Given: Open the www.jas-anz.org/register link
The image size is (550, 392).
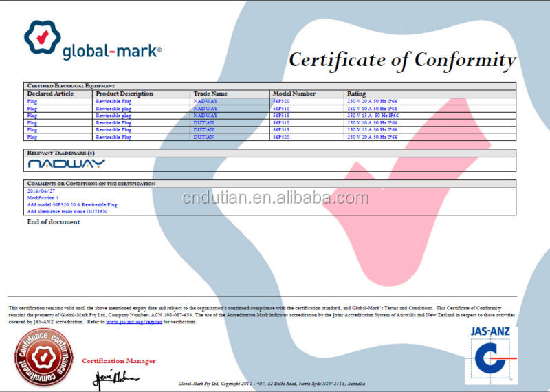Looking at the screenshot, I should coord(134,322).
